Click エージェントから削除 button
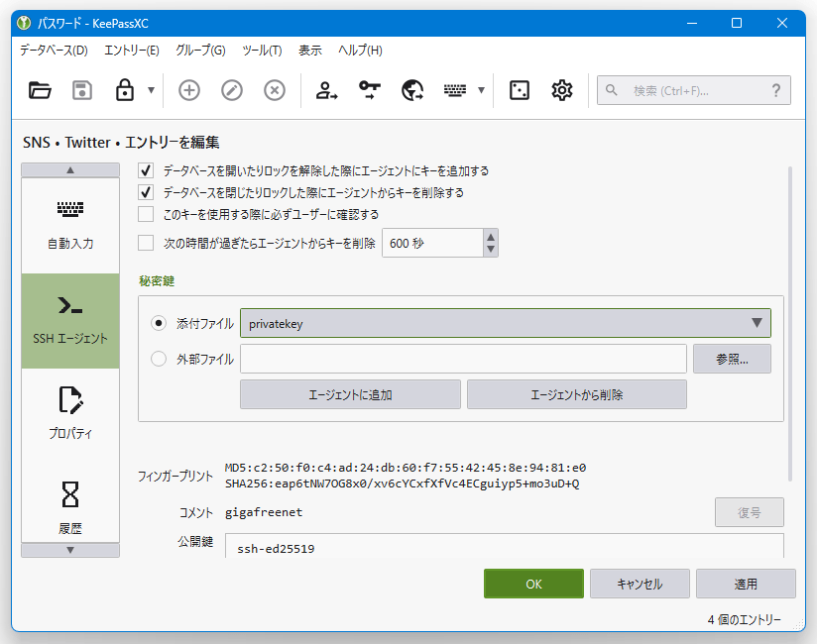Screen dimensions: 817x644 pyautogui.click(x=577, y=394)
